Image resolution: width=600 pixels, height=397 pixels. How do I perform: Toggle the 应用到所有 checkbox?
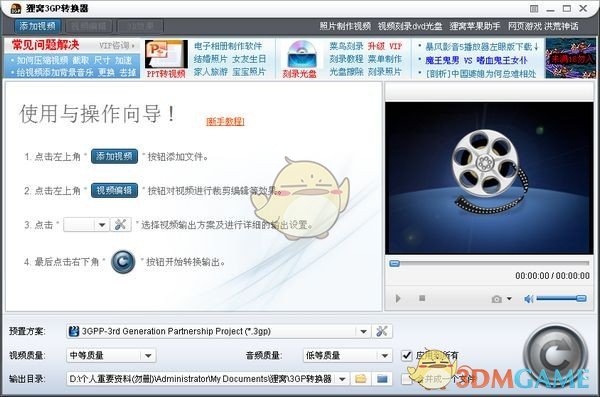(406, 356)
